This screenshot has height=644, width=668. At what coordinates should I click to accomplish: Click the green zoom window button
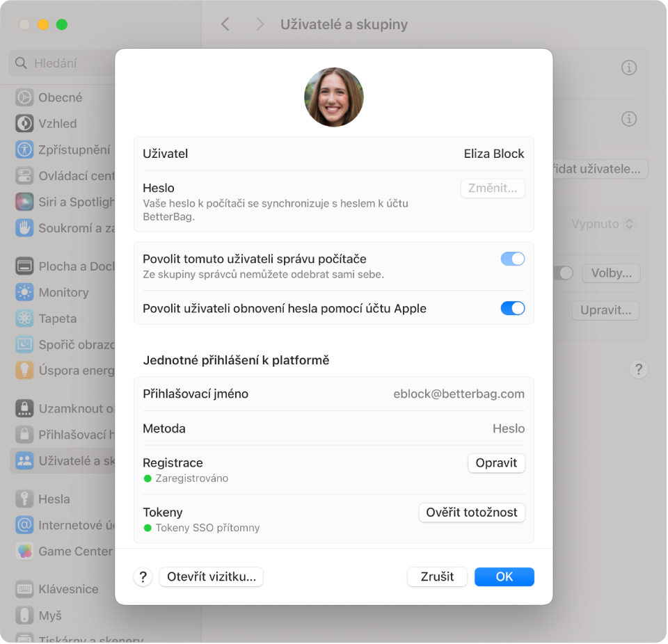pos(62,24)
